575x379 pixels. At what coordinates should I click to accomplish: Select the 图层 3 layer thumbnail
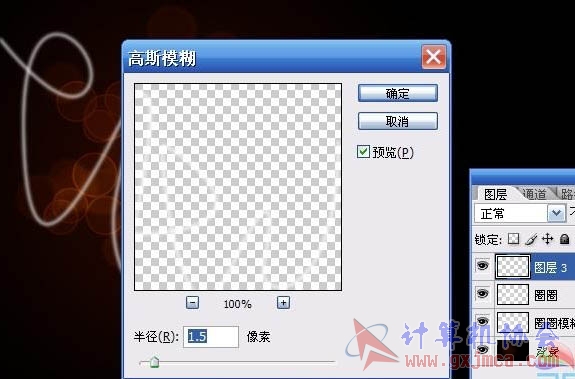point(513,266)
